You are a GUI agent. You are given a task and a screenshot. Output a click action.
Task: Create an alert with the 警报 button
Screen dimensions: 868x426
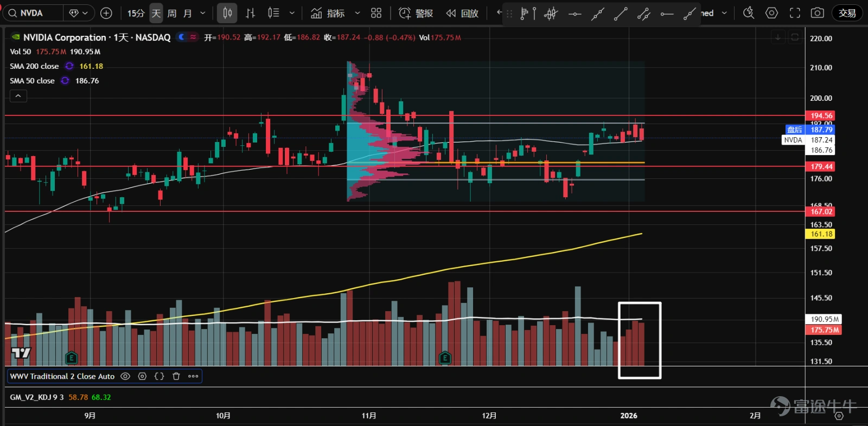coord(416,13)
